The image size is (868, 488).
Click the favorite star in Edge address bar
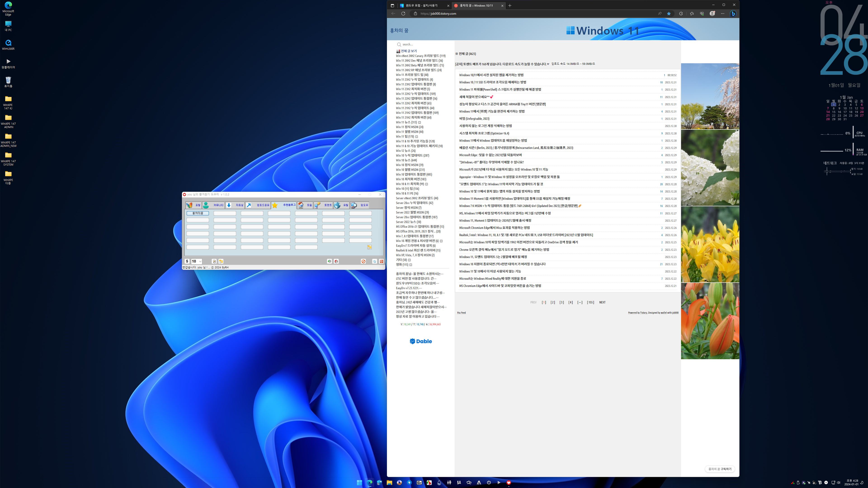(669, 14)
